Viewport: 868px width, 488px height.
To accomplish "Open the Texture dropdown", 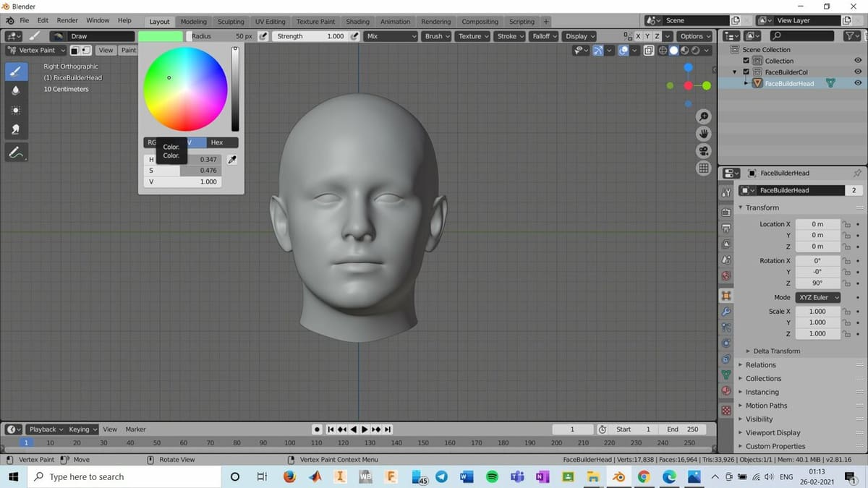I will tap(473, 36).
